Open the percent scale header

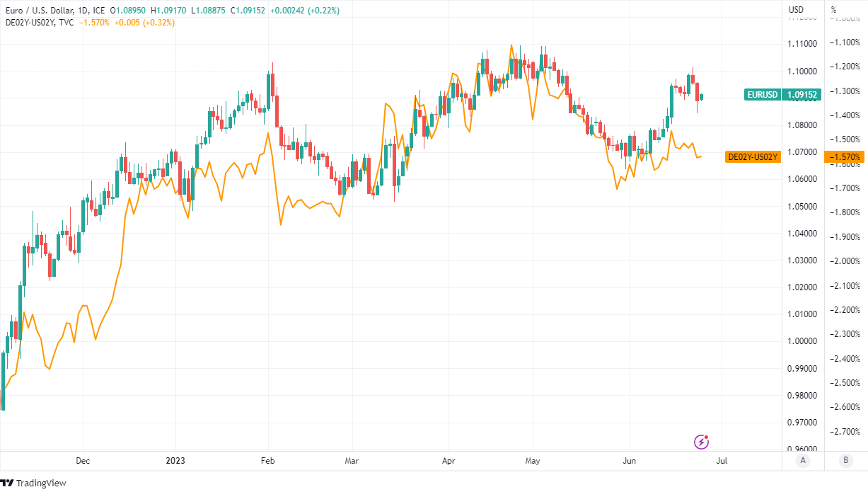834,10
